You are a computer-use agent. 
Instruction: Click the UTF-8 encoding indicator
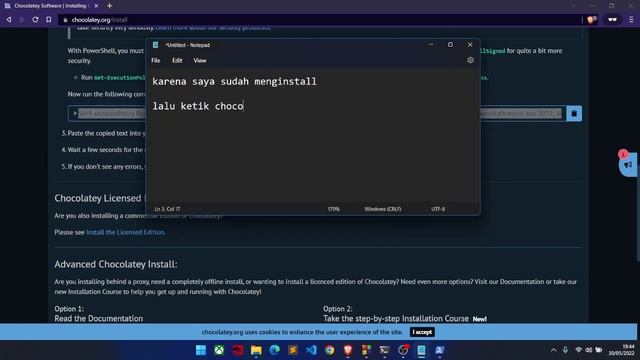[438, 209]
